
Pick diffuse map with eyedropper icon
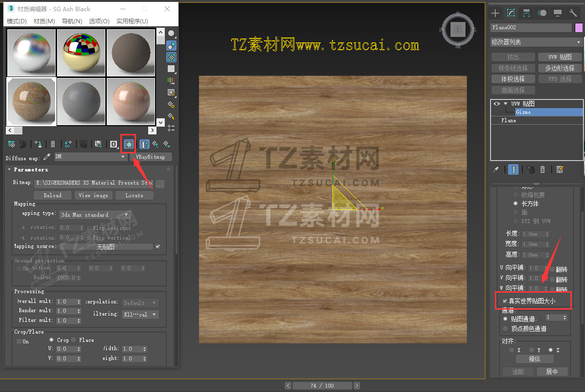(47, 157)
